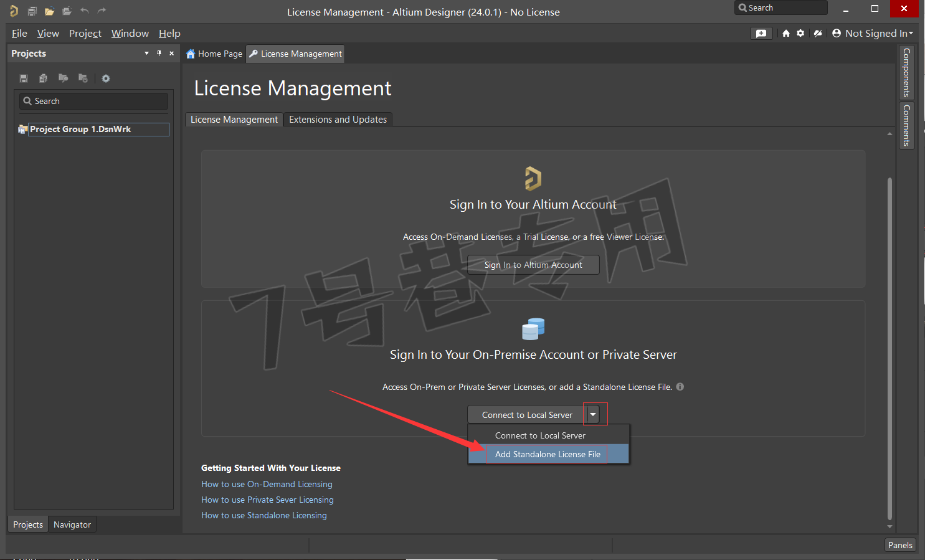Click the copy documents icon in Projects panel
Screen dimensions: 925x560
[x=43, y=78]
